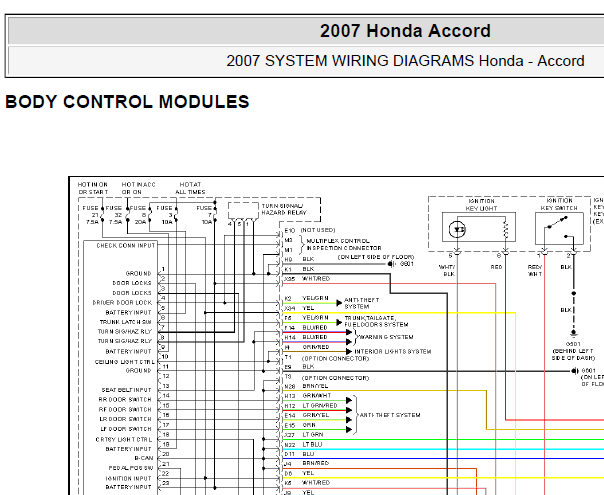Click the "BRN/YEL" wire color label
The height and width of the screenshot is (495, 604).
[x=315, y=386]
